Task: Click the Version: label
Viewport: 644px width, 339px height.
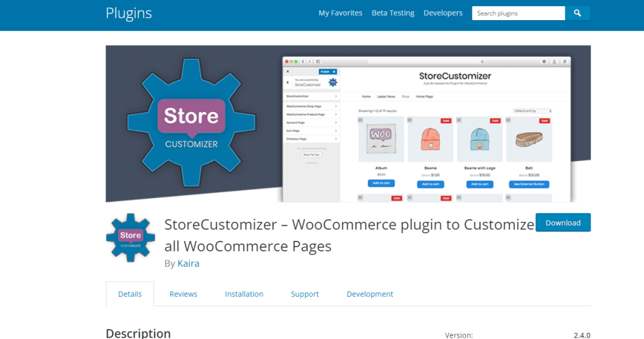Action: [x=458, y=335]
